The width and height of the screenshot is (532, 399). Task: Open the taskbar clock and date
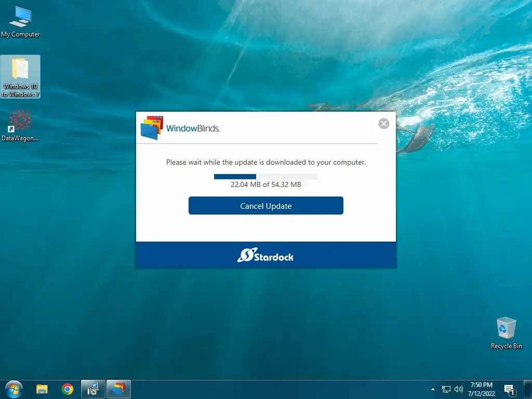click(x=482, y=389)
